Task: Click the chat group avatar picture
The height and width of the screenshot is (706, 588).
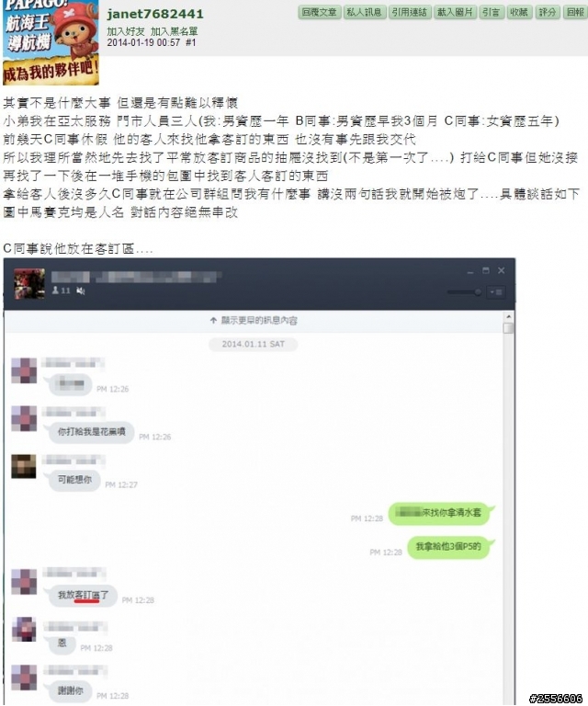Action: click(x=29, y=284)
